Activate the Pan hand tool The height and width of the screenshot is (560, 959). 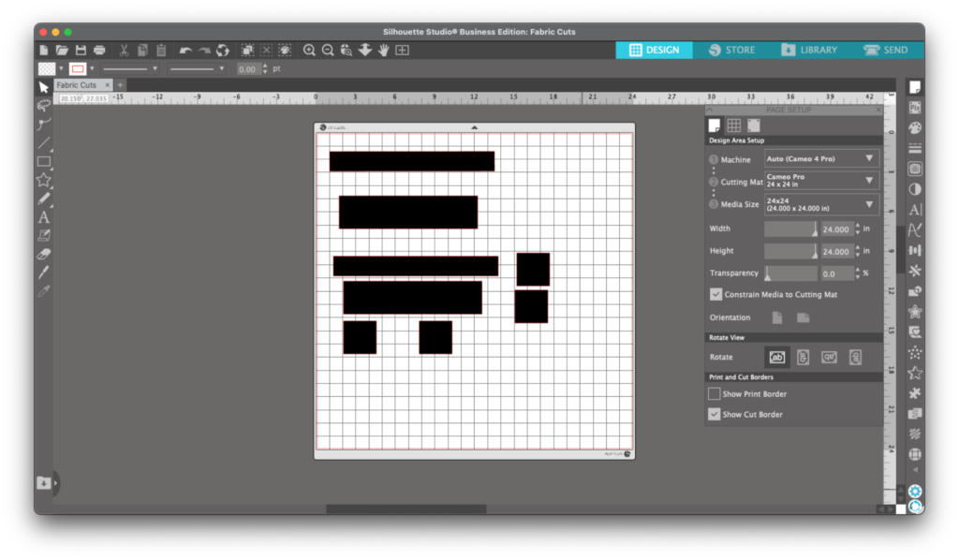pyautogui.click(x=384, y=50)
